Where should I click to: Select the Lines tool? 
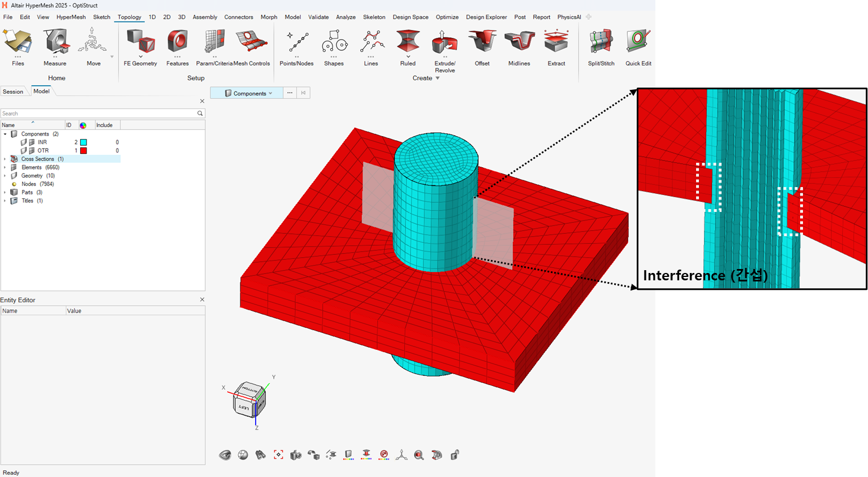pyautogui.click(x=371, y=47)
